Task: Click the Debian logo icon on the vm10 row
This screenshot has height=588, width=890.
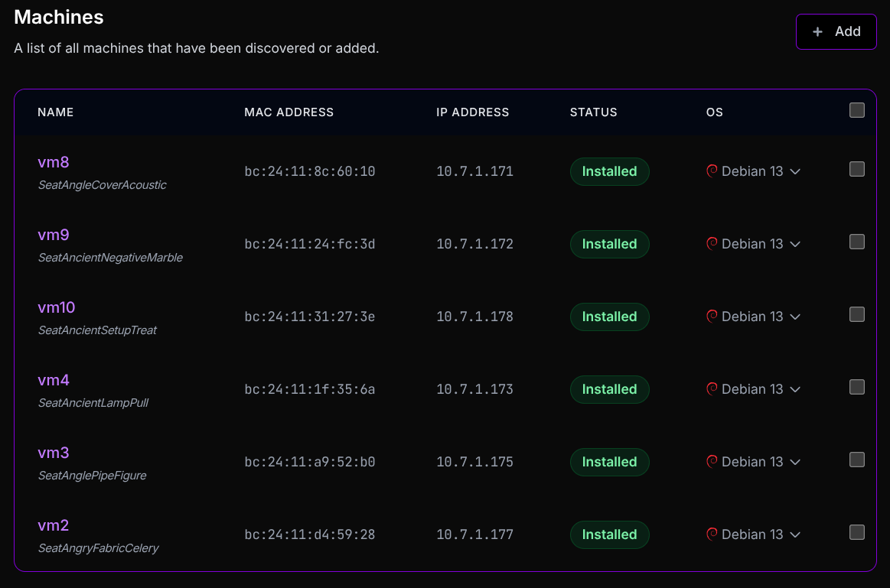Action: (x=712, y=316)
